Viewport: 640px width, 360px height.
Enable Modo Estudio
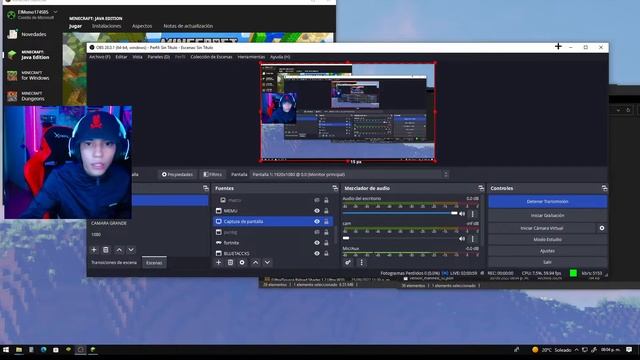click(547, 240)
